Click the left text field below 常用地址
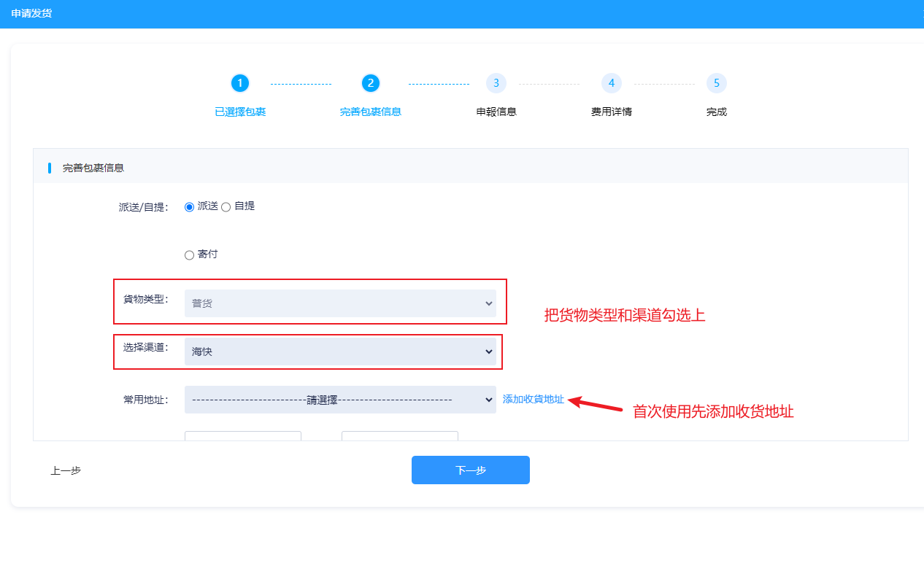Screen dimensions: 924x563 [243, 435]
